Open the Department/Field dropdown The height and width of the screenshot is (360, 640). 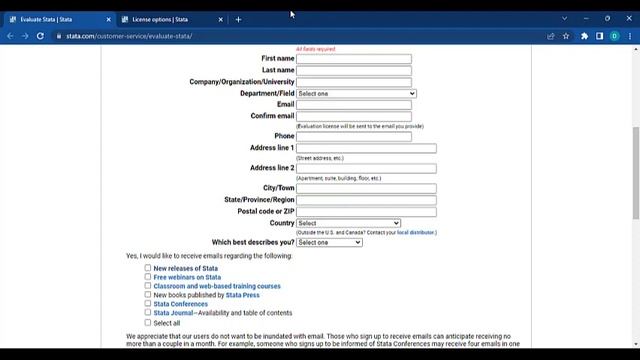356,93
